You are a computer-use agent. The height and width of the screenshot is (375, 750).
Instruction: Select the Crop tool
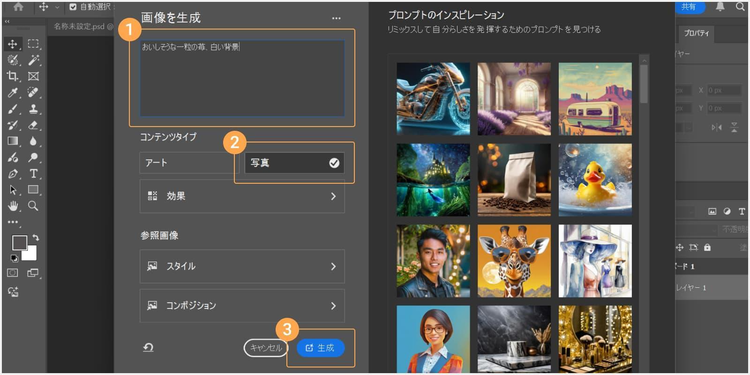pos(13,76)
